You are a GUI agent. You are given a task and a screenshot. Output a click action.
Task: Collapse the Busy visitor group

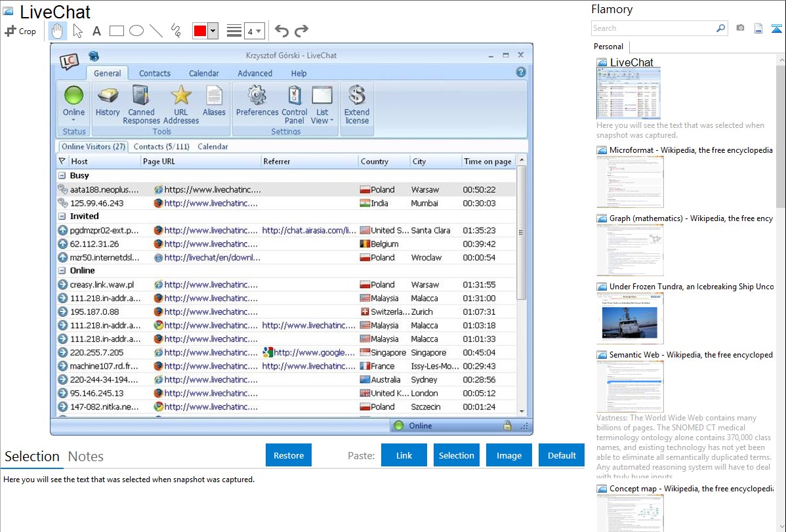(x=62, y=176)
